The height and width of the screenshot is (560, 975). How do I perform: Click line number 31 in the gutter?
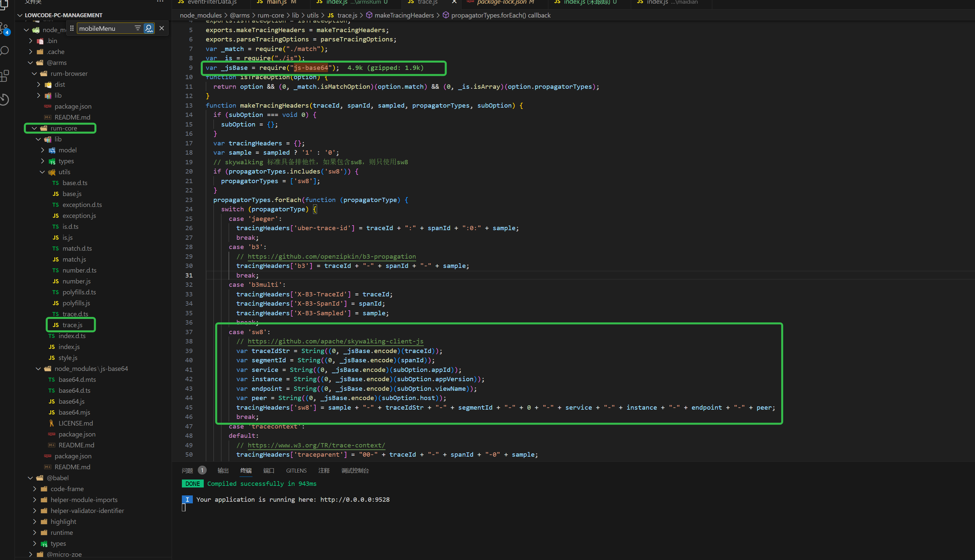coord(189,276)
